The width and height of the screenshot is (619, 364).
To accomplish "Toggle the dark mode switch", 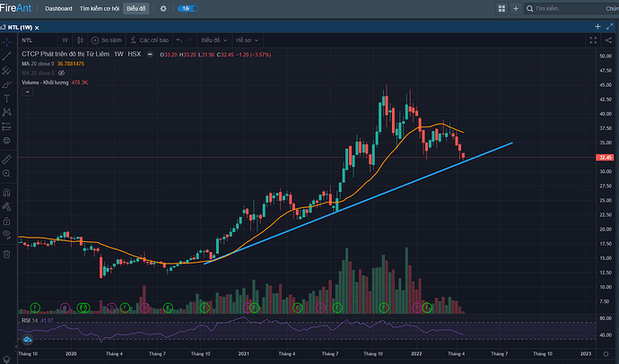I will 184,9.
